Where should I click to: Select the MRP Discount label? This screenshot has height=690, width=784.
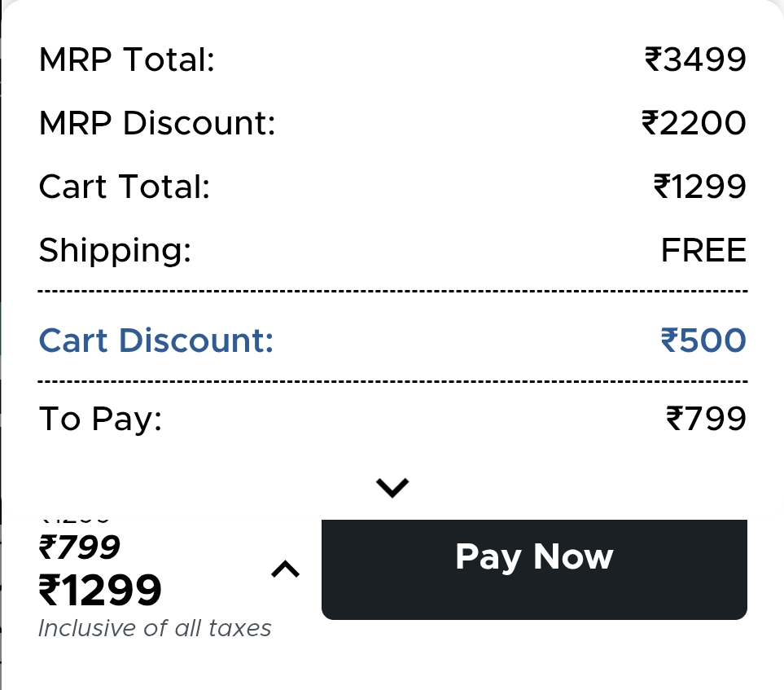point(157,124)
